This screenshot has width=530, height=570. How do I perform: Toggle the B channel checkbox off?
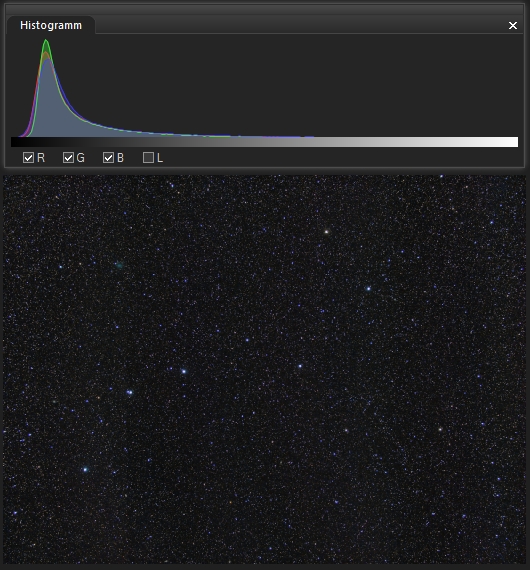click(108, 158)
